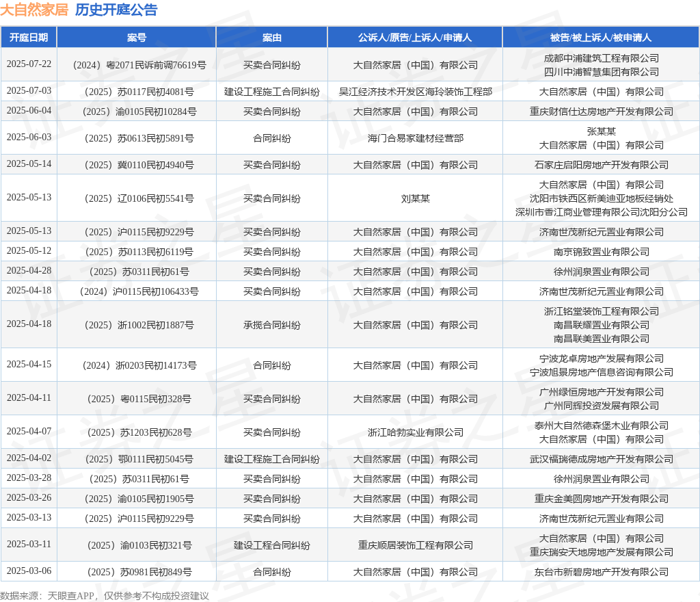Viewport: 700px width, 602px height.
Task: Select date cell 2025-04-28
Action: (29, 271)
